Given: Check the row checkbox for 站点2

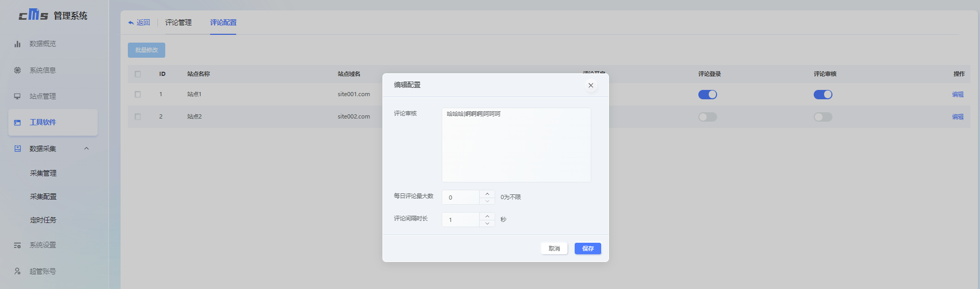Looking at the screenshot, I should point(138,116).
